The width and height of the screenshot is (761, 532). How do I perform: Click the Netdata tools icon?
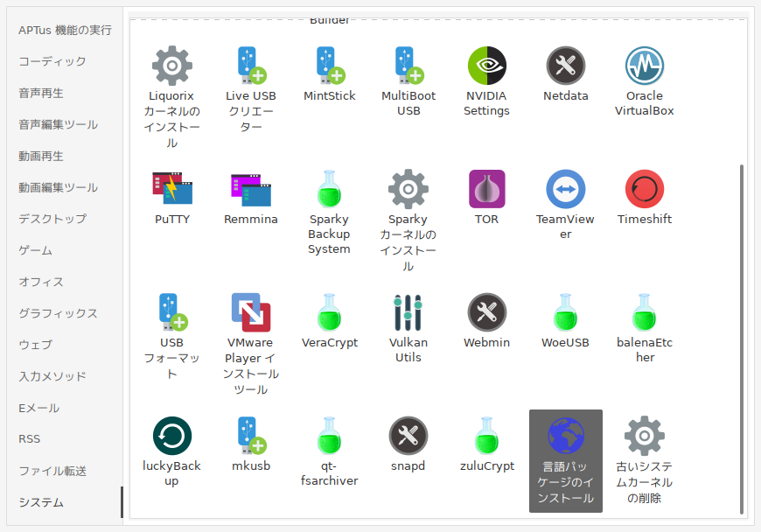pos(565,66)
